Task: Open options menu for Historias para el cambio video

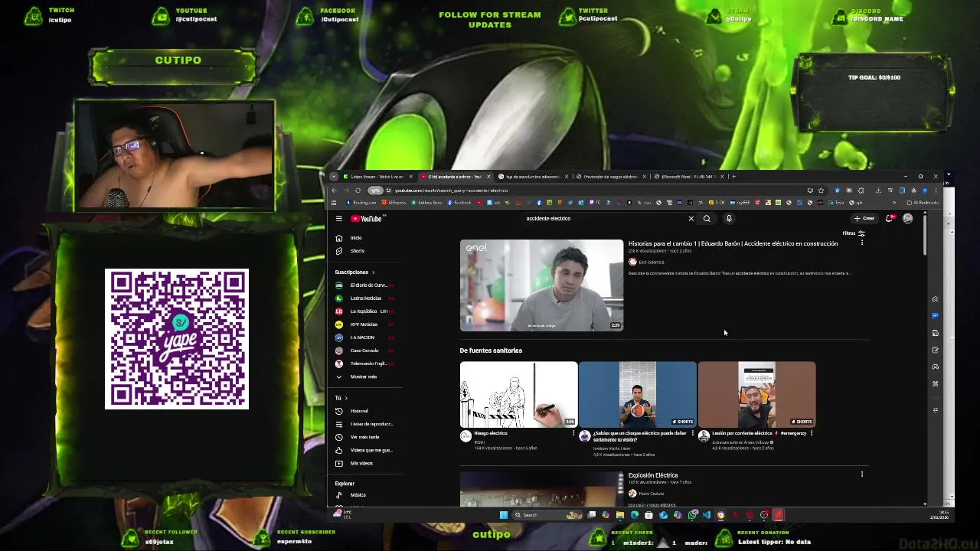Action: tap(861, 243)
